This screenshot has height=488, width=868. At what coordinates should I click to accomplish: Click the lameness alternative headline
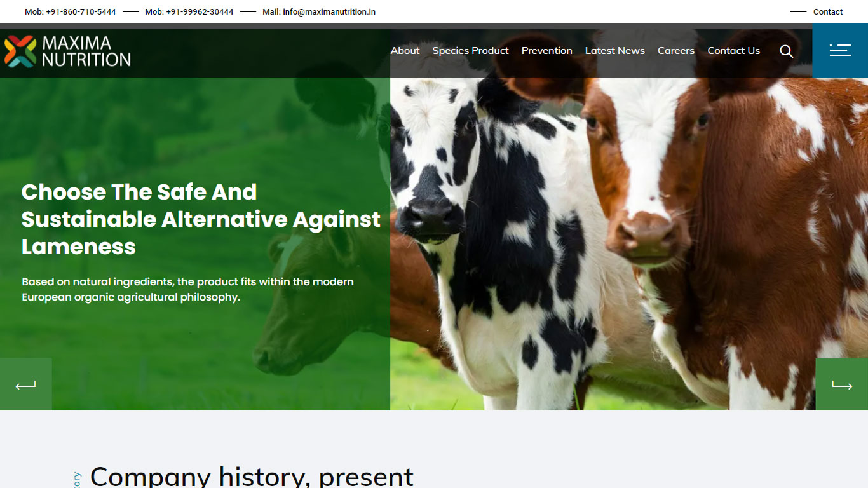pos(201,219)
